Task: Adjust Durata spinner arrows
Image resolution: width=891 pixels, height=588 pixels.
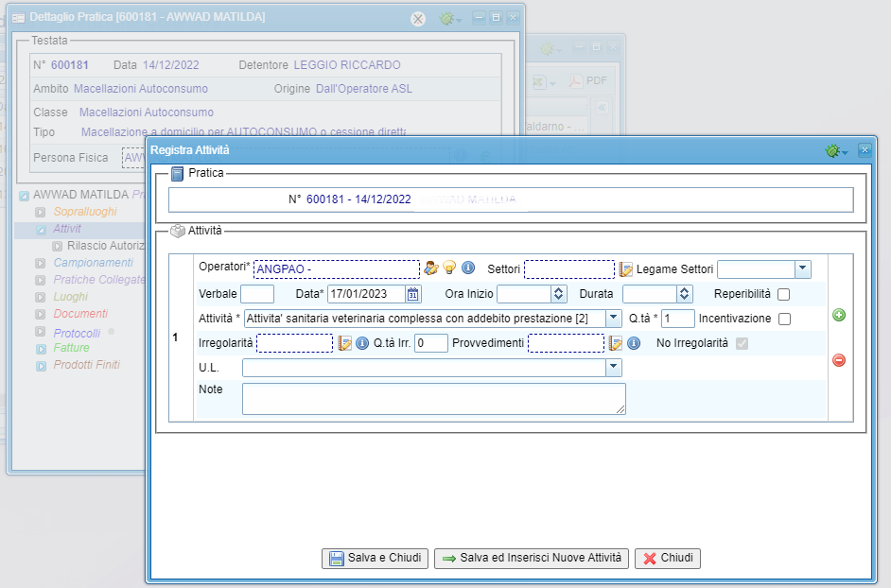Action: [685, 294]
